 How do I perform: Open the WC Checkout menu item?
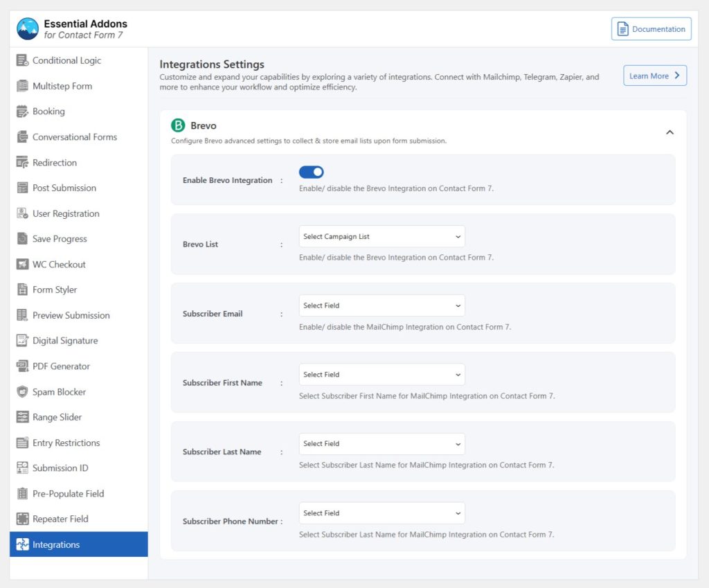point(79,264)
